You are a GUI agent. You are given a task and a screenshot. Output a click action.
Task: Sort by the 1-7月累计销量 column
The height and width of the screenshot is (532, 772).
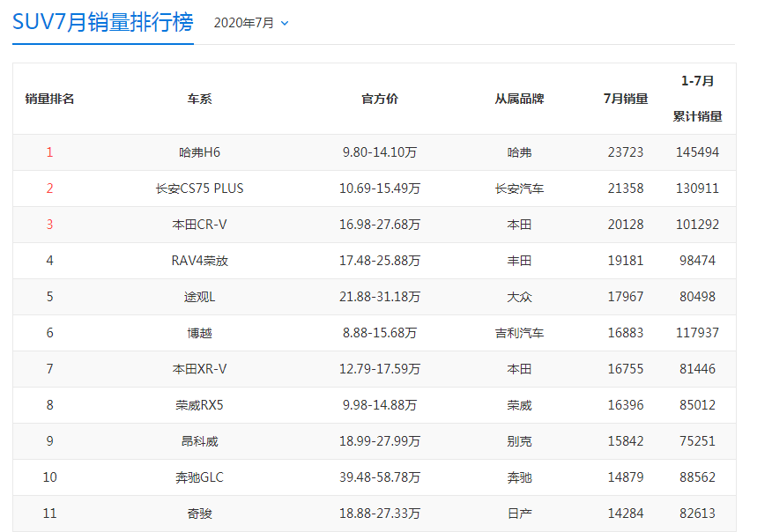point(699,100)
